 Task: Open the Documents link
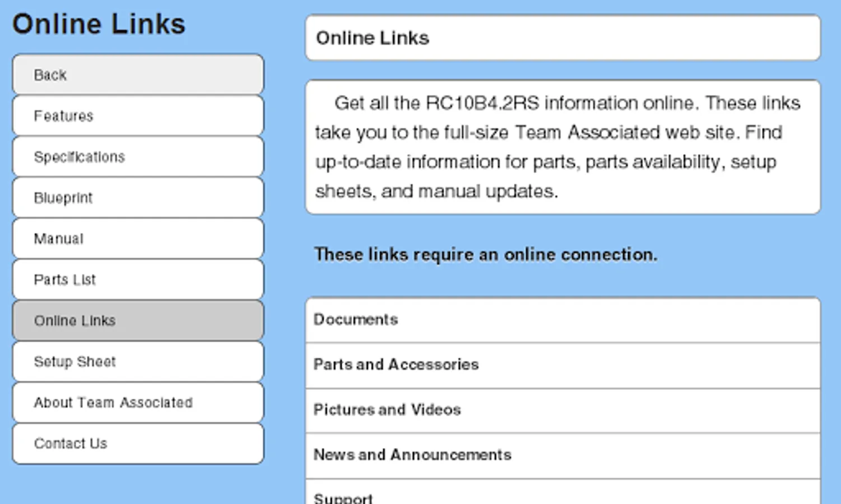pyautogui.click(x=563, y=320)
